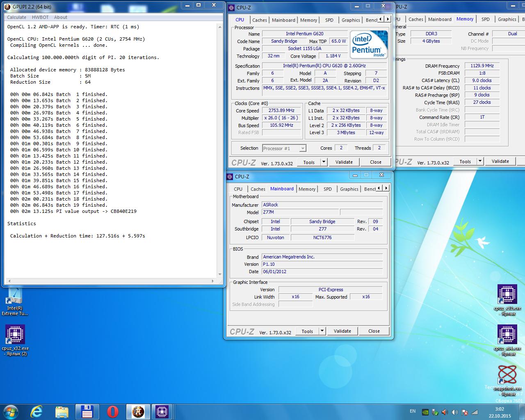Click the Intel Pentium inside logo in CPU-Z
This screenshot has height=420, width=525.
[x=369, y=44]
